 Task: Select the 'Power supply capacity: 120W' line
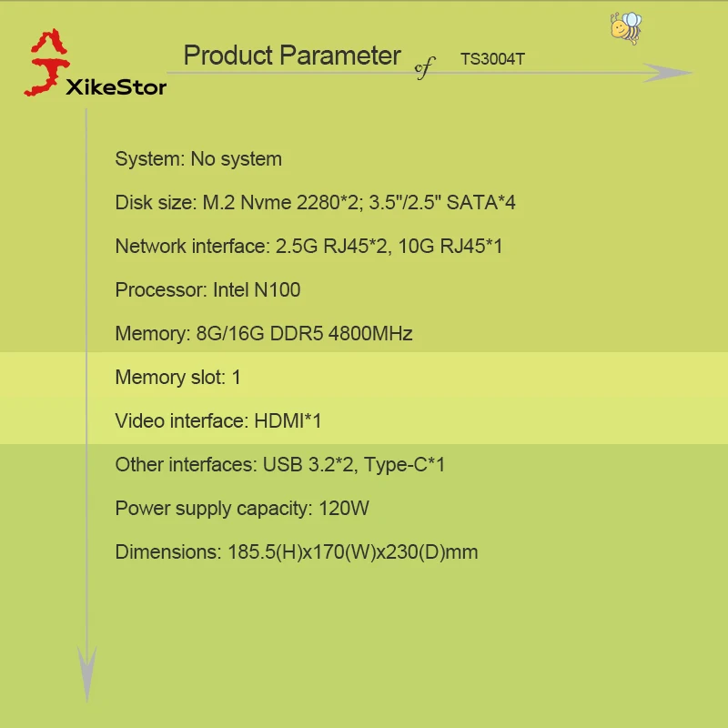[x=242, y=509]
